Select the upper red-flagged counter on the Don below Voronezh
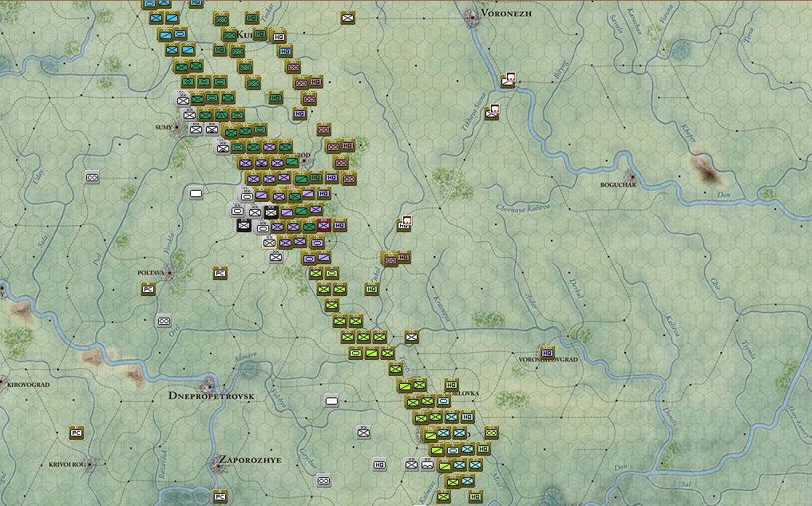Image resolution: width=812 pixels, height=506 pixels. pos(508,80)
